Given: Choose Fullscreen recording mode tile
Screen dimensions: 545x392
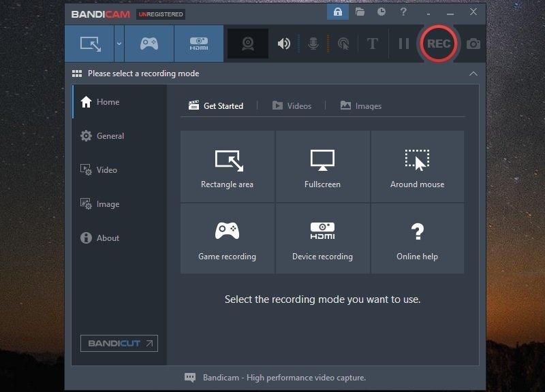Looking at the screenshot, I should (x=322, y=167).
